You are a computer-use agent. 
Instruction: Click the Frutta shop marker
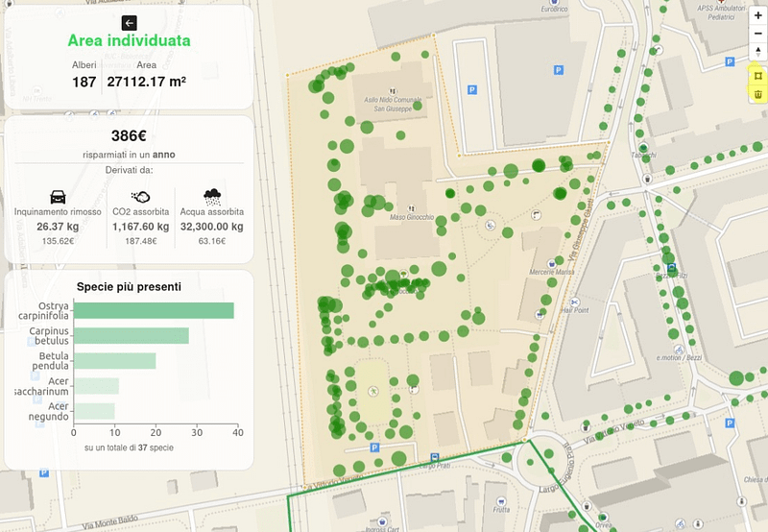501,501
